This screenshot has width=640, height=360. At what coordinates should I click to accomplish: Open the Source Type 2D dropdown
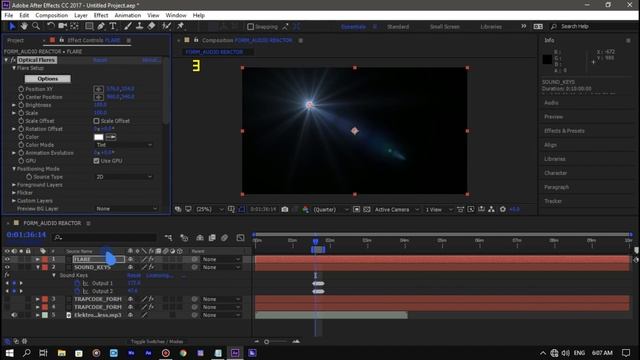[x=124, y=177]
